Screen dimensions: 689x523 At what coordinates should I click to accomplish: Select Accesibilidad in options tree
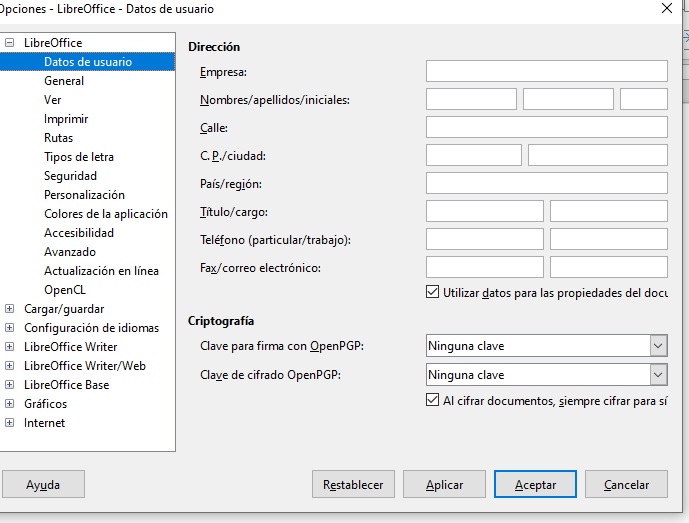79,232
